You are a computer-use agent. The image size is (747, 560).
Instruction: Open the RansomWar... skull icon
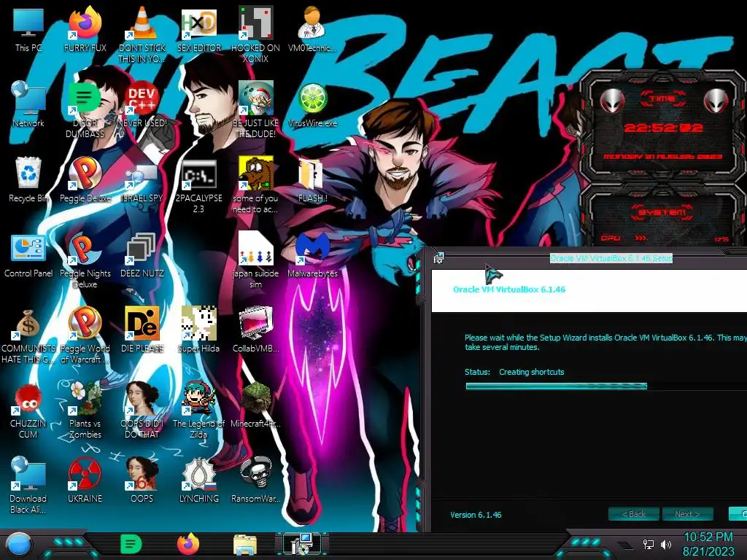coord(255,480)
